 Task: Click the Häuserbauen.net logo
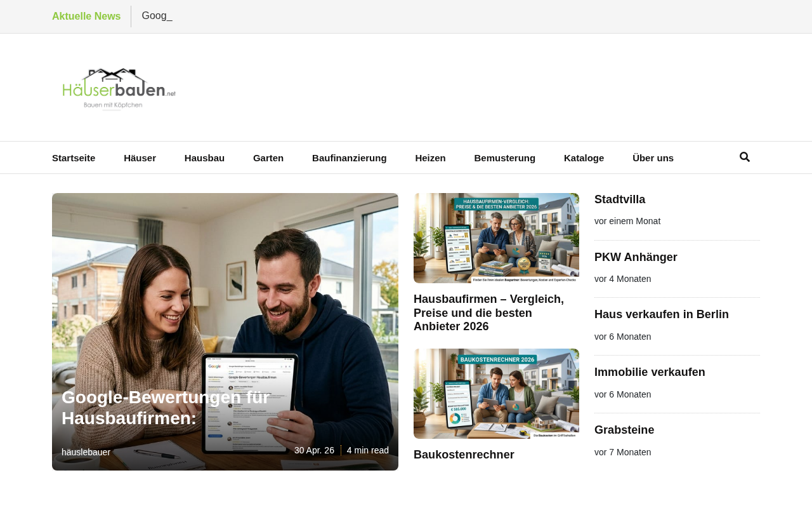pyautogui.click(x=119, y=90)
